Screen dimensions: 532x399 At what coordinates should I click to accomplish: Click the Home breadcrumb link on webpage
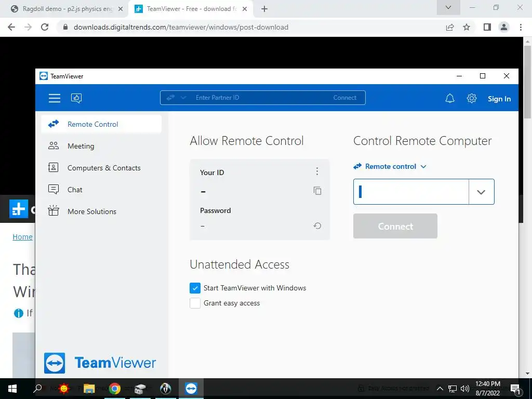tap(22, 237)
